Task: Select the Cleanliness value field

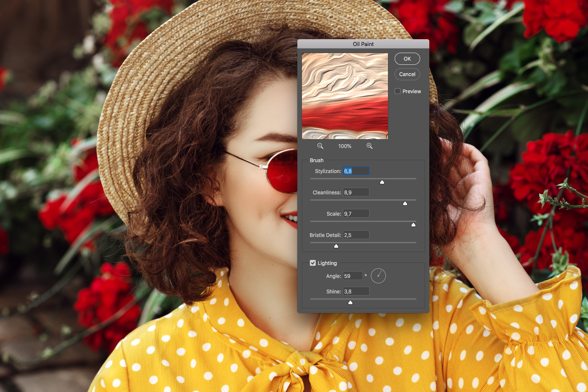Action: pos(356,192)
